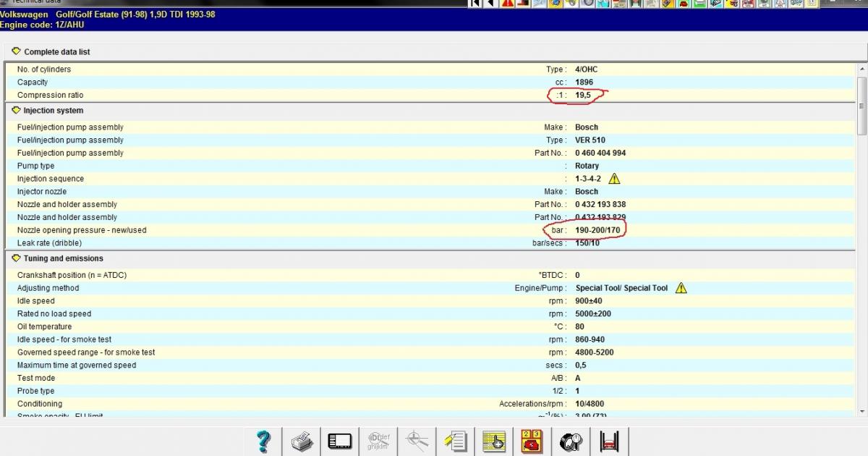
Task: Click warning triangle beside Injection sequence
Action: pyautogui.click(x=614, y=179)
